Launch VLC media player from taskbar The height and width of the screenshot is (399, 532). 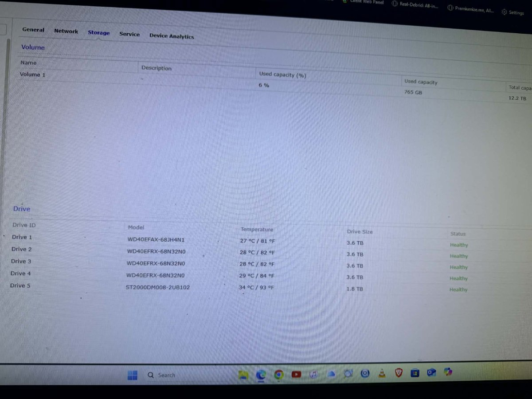(x=382, y=374)
